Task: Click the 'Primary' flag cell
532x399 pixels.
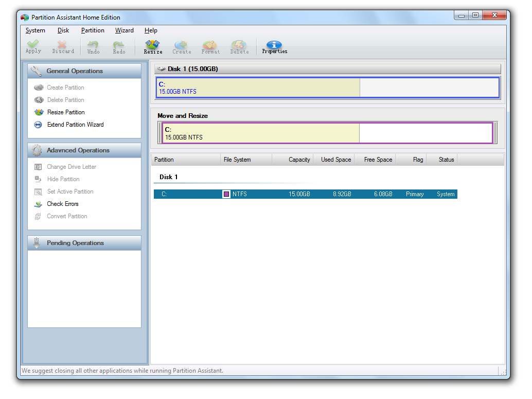Action: 415,194
